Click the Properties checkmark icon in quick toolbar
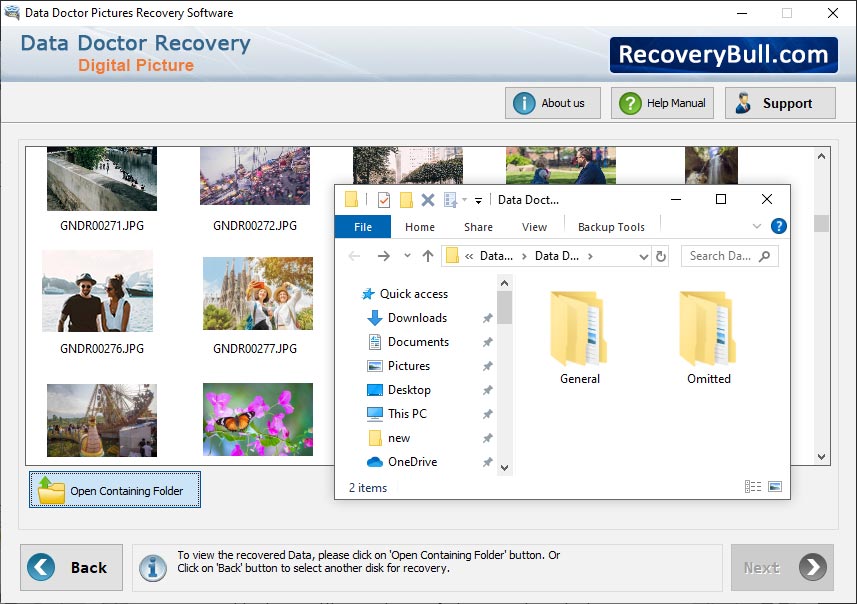 pos(384,200)
